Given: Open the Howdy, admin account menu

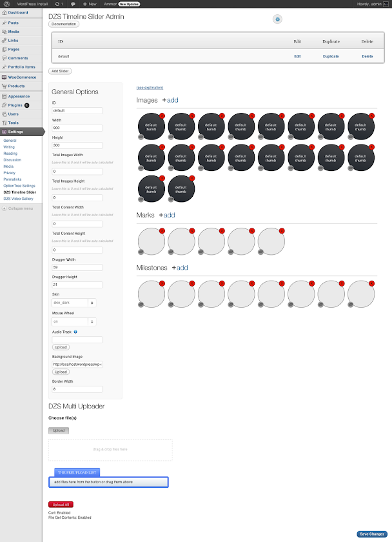Looking at the screenshot, I should click(372, 4).
